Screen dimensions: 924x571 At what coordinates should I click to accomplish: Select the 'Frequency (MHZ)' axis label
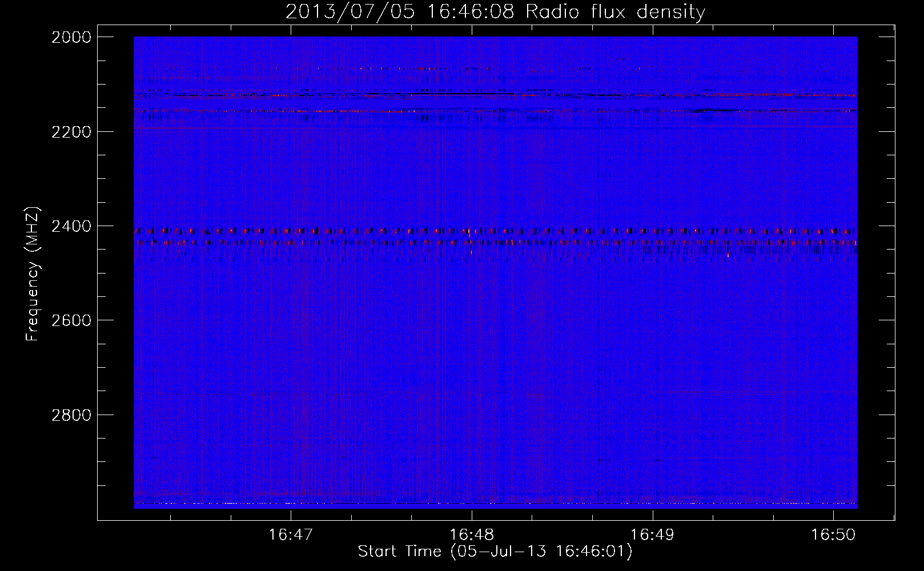[x=33, y=274]
